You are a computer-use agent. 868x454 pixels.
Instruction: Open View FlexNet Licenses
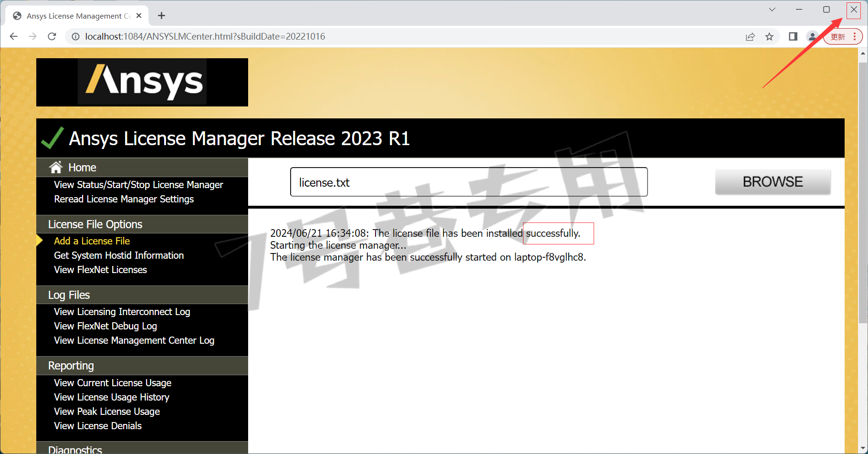click(100, 270)
